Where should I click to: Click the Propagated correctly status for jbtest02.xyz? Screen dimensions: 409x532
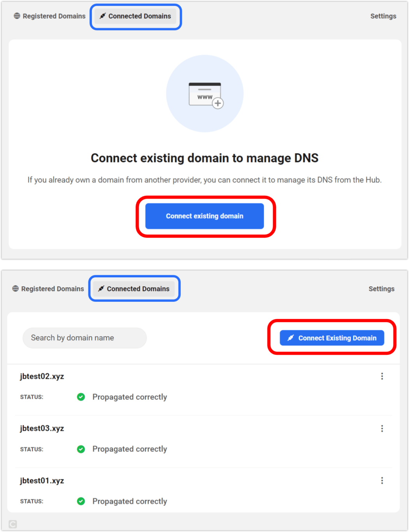130,397
